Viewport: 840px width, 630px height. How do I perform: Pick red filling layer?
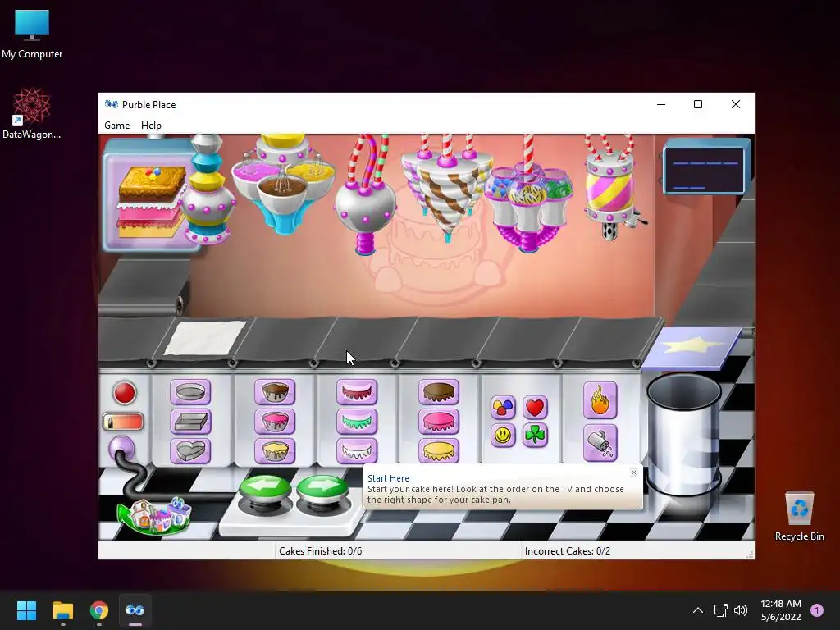[x=357, y=392]
